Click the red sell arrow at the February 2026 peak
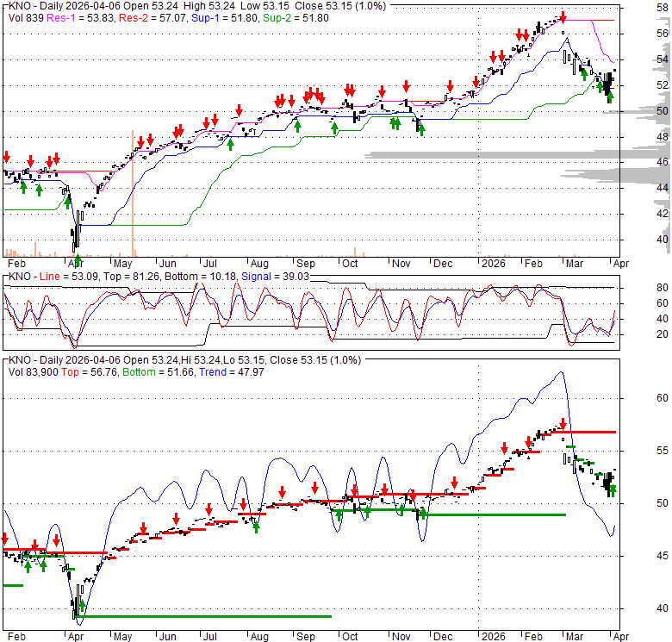Screen dimensions: 672x642 click(563, 16)
